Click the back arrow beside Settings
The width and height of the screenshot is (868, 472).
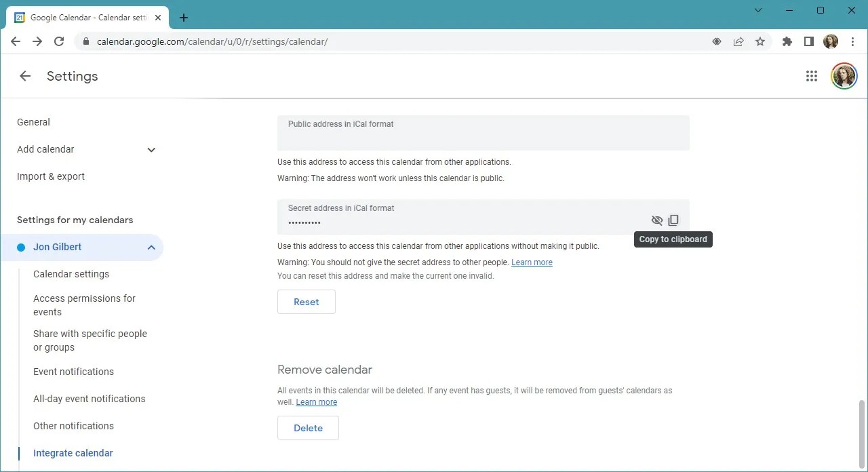click(x=25, y=76)
